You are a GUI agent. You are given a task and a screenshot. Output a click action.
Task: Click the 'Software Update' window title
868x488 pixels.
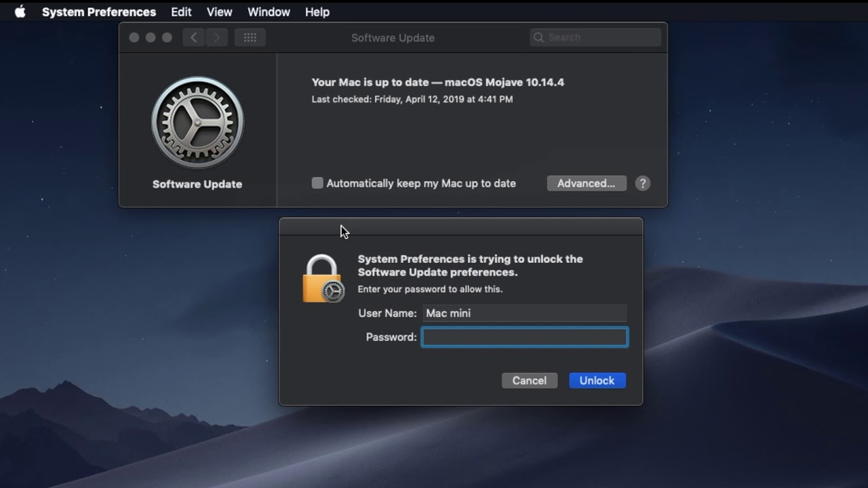[393, 38]
